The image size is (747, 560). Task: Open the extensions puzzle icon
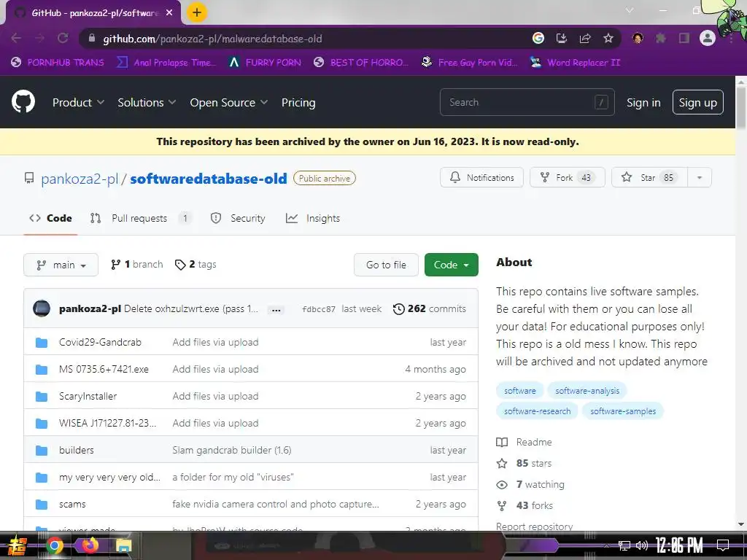coord(661,38)
